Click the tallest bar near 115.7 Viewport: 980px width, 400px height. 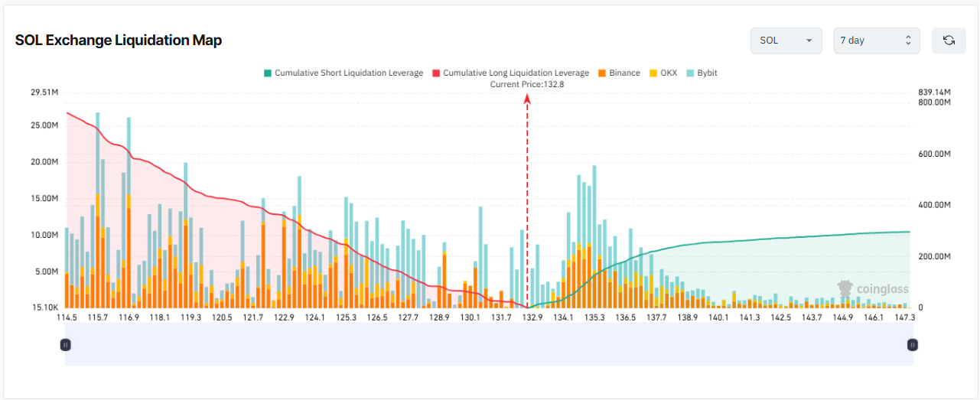point(97,210)
